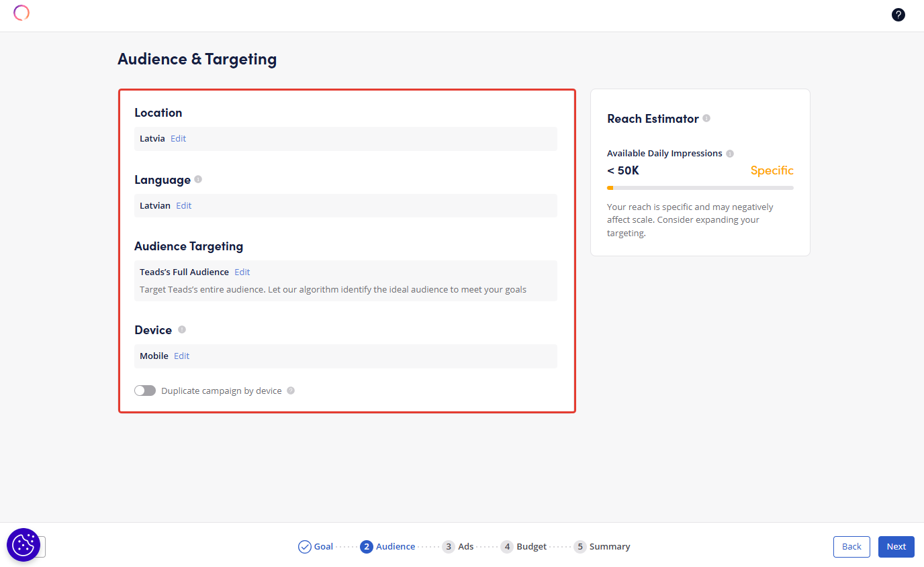Screen dimensions: 924x567
Task: Click the info icon beside Language
Action: coord(198,180)
